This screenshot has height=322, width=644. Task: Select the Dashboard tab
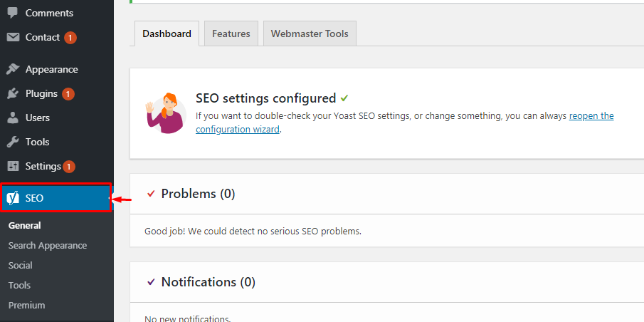[167, 33]
